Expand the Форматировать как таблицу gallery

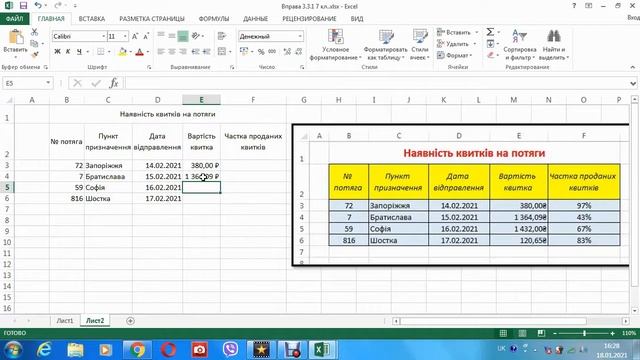tap(385, 44)
